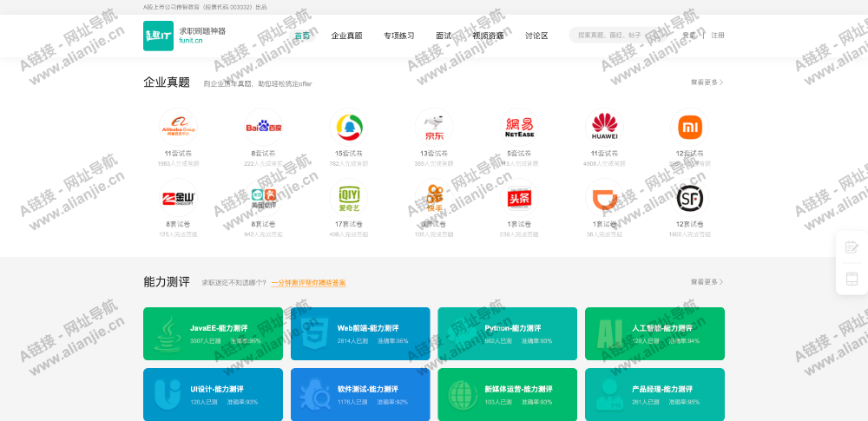Click the U icon on the UI设计 card

tap(168, 395)
